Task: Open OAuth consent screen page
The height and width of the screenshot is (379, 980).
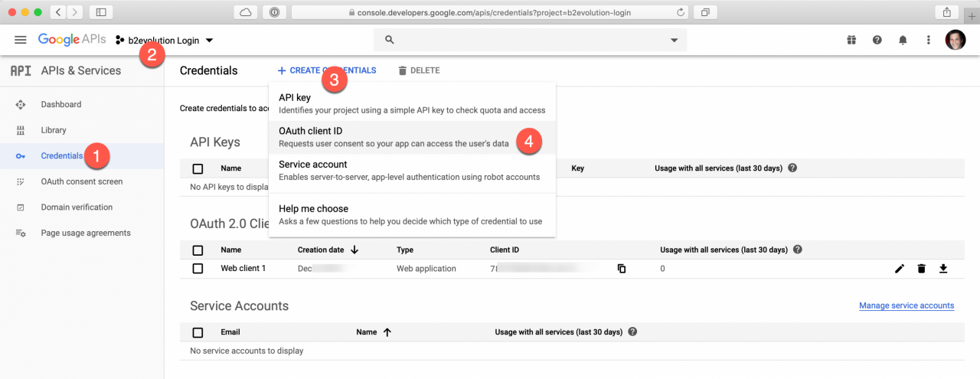Action: click(82, 181)
